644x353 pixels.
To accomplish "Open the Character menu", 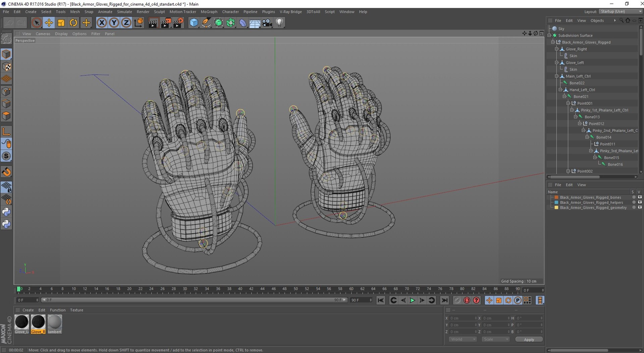I will (x=230, y=12).
